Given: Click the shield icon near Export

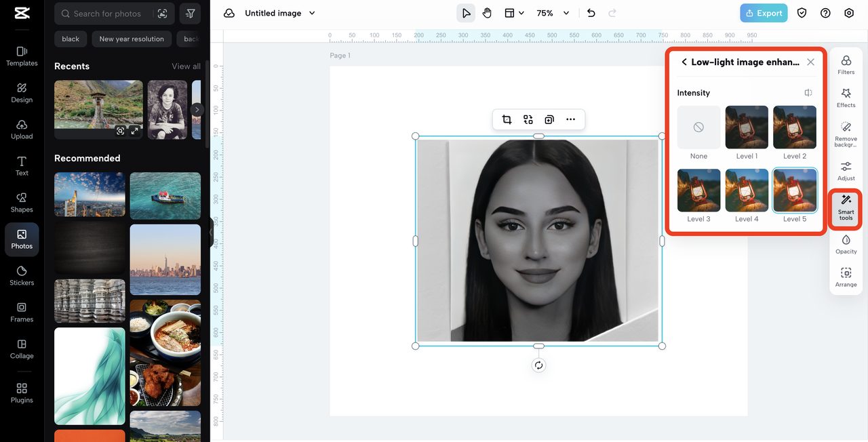Looking at the screenshot, I should (x=802, y=13).
